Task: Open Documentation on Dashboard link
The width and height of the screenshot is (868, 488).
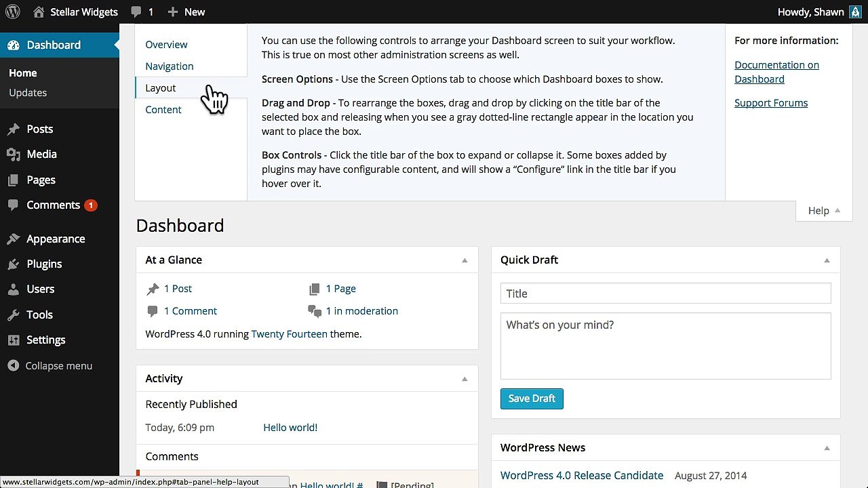Action: pos(776,72)
